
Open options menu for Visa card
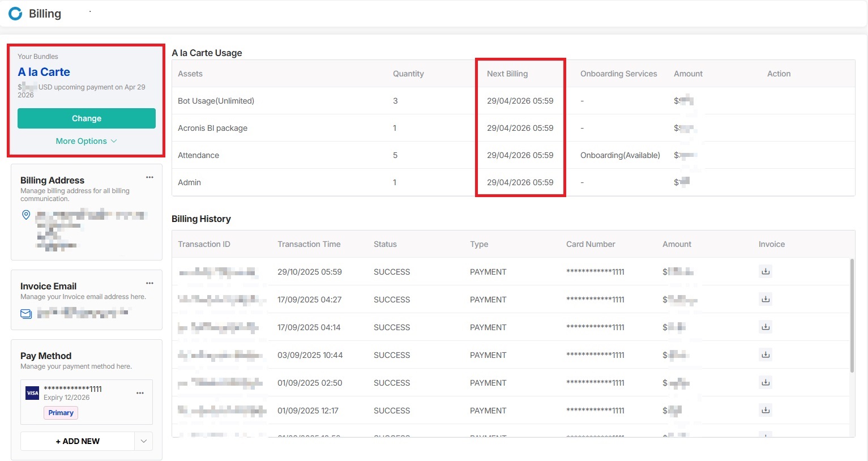click(140, 393)
